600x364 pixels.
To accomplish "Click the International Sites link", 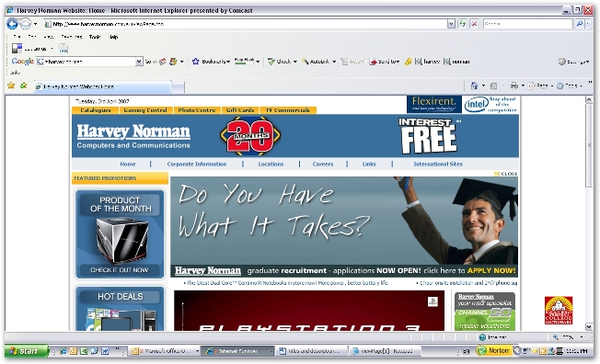I will pyautogui.click(x=438, y=164).
